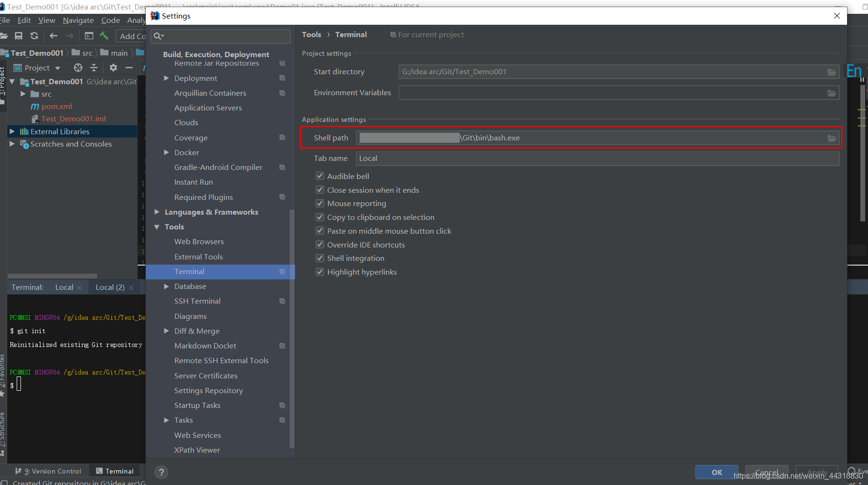868x485 pixels.
Task: Select SSH Terminal settings page
Action: [197, 301]
